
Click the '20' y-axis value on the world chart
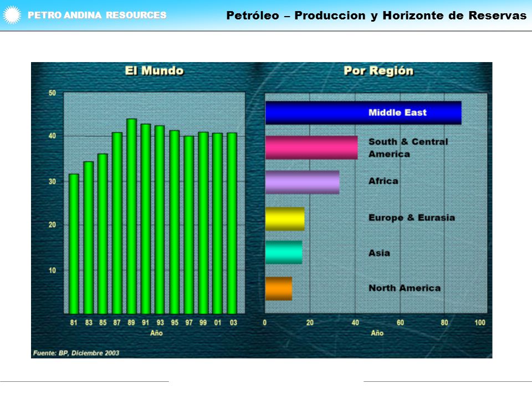pyautogui.click(x=52, y=224)
